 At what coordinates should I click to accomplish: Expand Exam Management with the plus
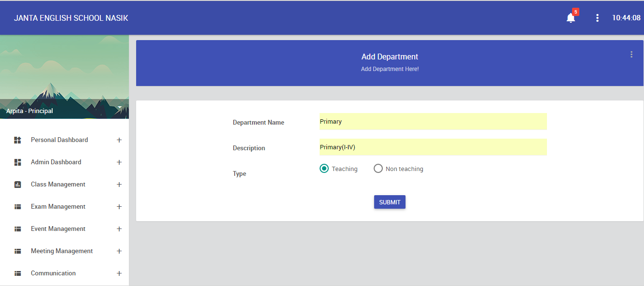pyautogui.click(x=119, y=207)
